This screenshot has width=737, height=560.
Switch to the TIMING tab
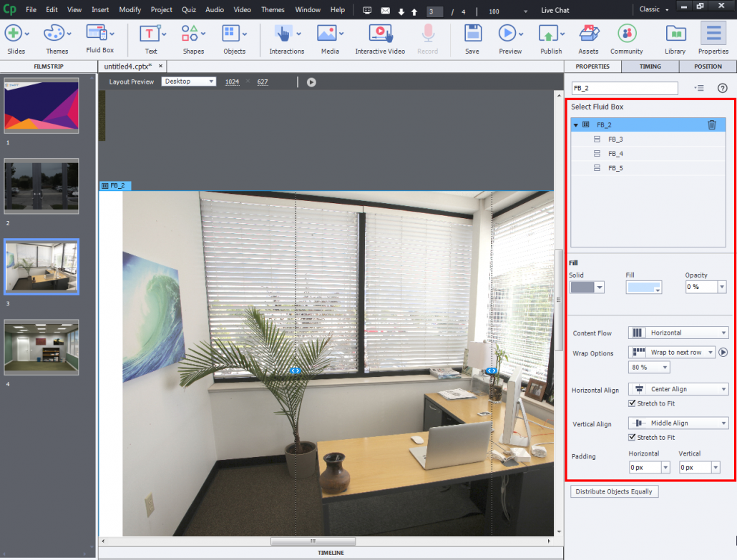(x=649, y=66)
